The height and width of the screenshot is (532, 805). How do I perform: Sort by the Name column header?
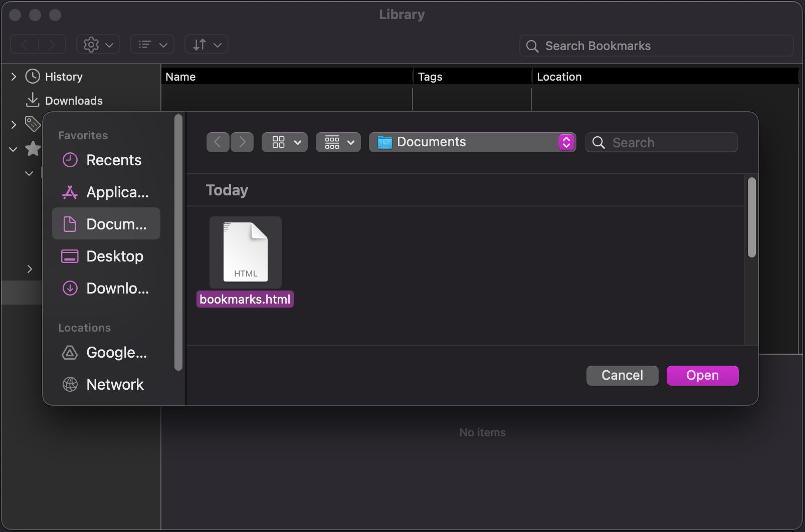click(180, 76)
